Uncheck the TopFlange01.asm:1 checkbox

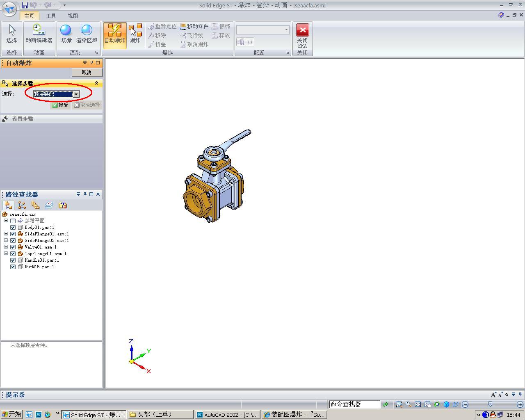(13, 253)
